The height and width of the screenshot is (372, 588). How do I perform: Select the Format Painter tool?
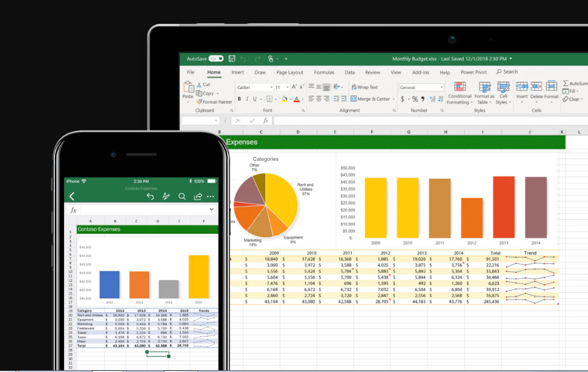tap(214, 102)
